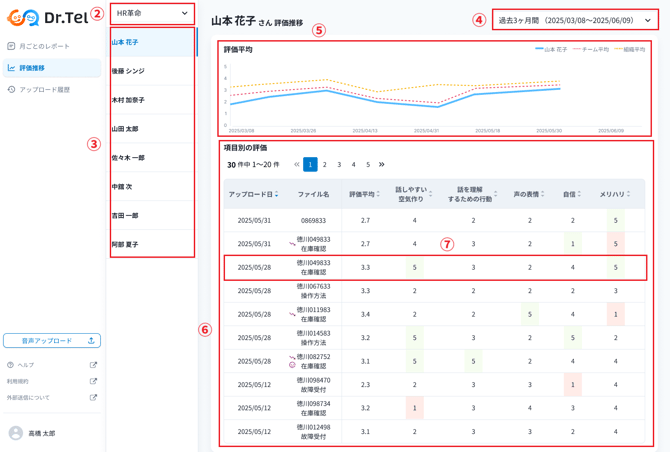The image size is (670, 452).
Task: Sort by 評価平均 column arrow
Action: (378, 194)
